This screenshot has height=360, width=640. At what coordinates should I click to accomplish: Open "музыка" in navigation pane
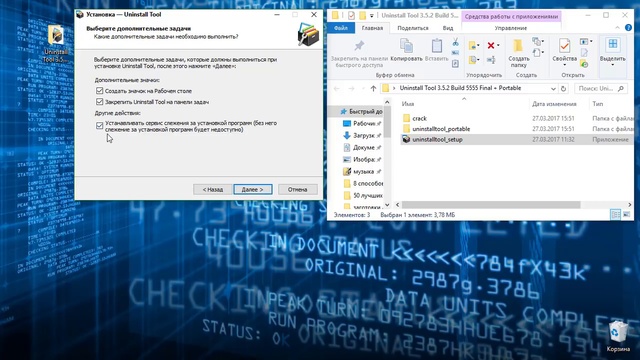click(x=362, y=171)
